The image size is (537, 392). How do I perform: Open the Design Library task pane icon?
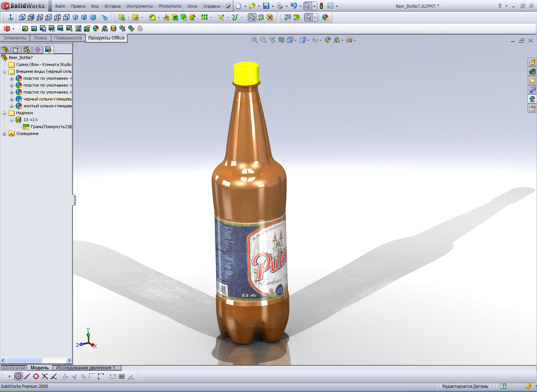(532, 71)
